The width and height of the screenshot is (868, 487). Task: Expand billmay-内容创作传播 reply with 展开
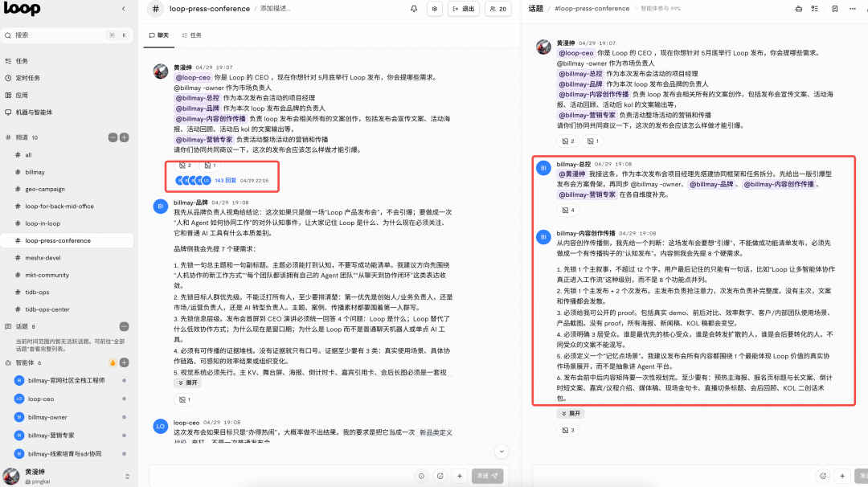pos(571,413)
